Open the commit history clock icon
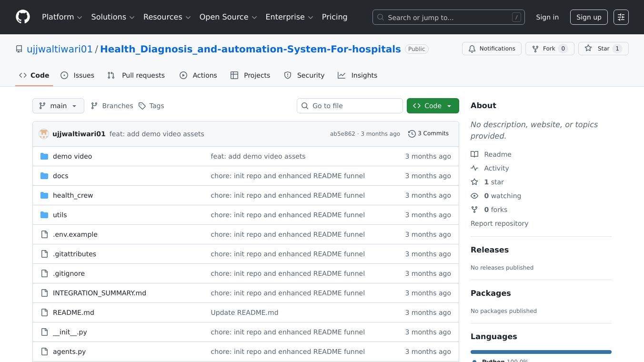The height and width of the screenshot is (362, 644). (x=412, y=134)
